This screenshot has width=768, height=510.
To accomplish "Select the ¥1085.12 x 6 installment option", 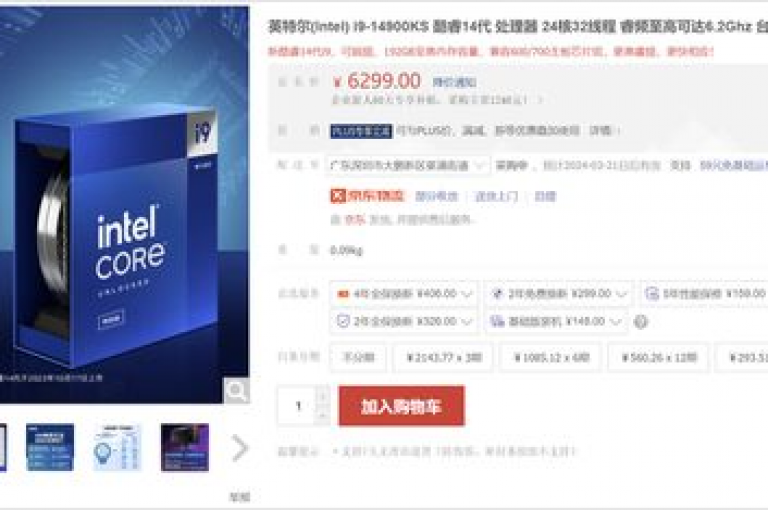I will pyautogui.click(x=551, y=357).
